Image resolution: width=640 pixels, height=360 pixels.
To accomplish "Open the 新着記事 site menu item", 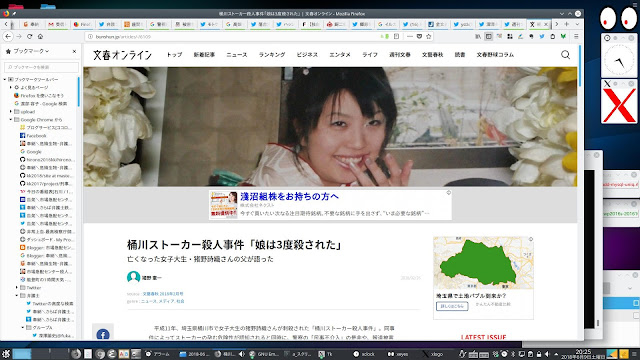I will [204, 54].
